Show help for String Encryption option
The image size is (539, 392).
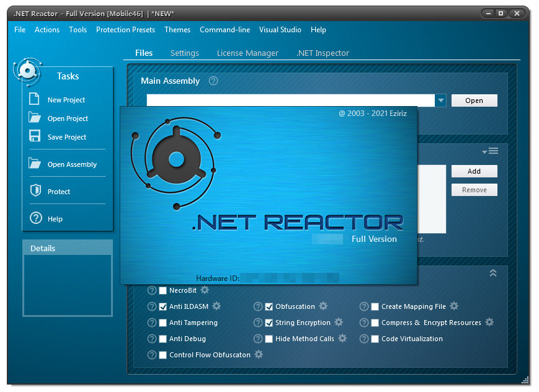(x=258, y=323)
